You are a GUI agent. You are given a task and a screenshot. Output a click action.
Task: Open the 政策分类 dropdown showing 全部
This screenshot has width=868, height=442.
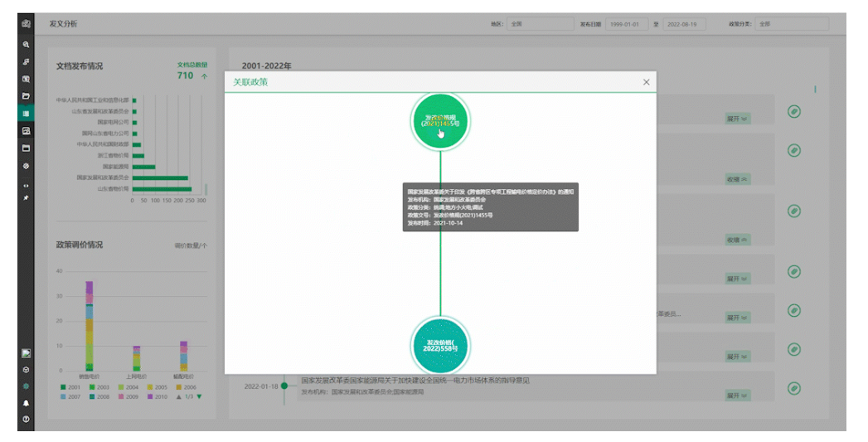click(x=790, y=24)
